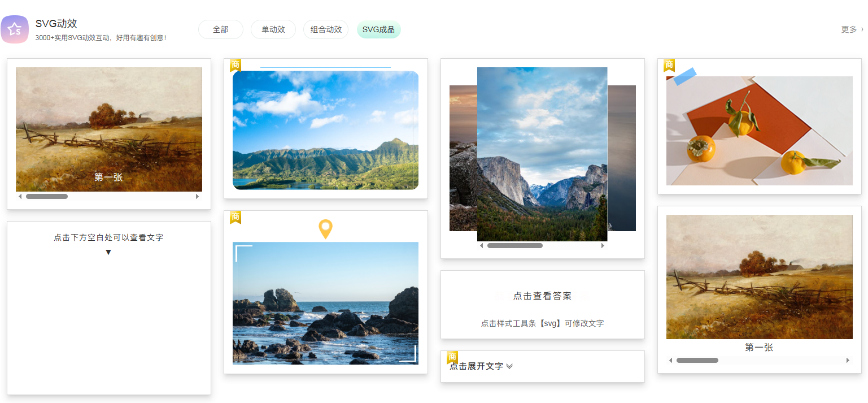The height and width of the screenshot is (403, 868).
Task: Click the Yosemite carousel scrollbar thumb
Action: point(515,246)
